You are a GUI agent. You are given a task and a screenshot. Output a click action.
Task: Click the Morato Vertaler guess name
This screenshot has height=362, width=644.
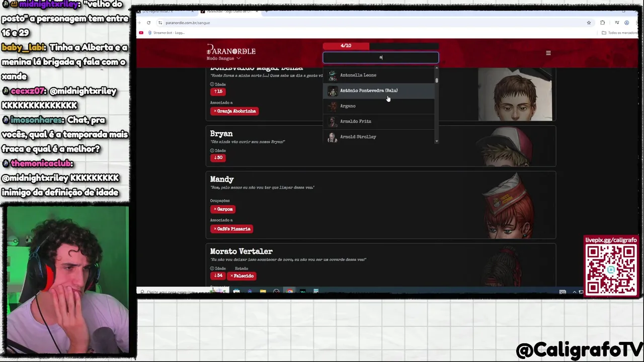click(241, 251)
